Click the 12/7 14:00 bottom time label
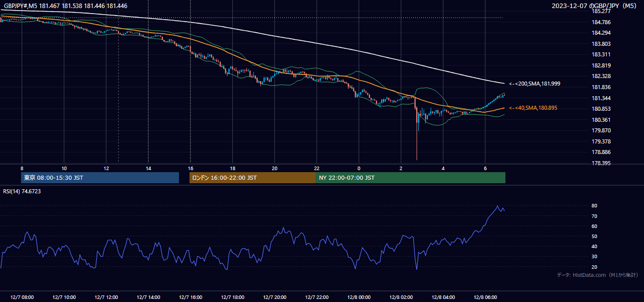Image resolution: width=644 pixels, height=302 pixels. tap(148, 297)
